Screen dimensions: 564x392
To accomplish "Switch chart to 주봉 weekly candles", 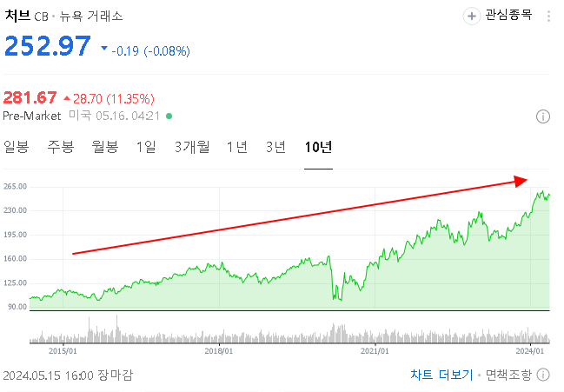I will pyautogui.click(x=61, y=147).
